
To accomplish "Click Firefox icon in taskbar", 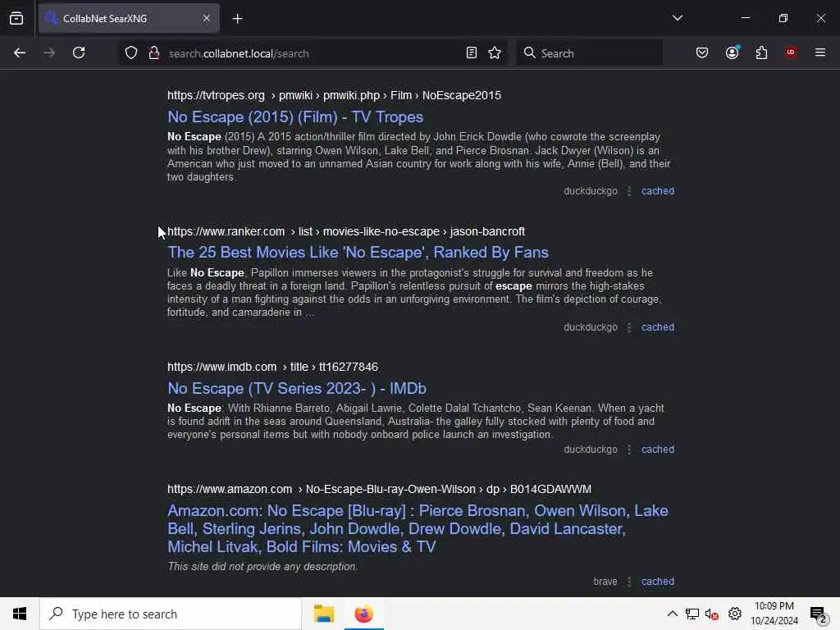I will point(363,614).
